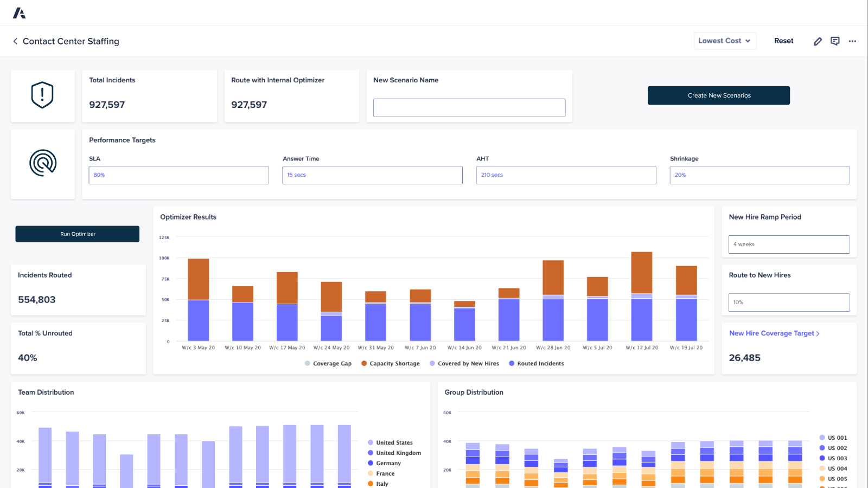The image size is (868, 488).
Task: Select the Contact Center Staffing title
Action: coord(71,41)
